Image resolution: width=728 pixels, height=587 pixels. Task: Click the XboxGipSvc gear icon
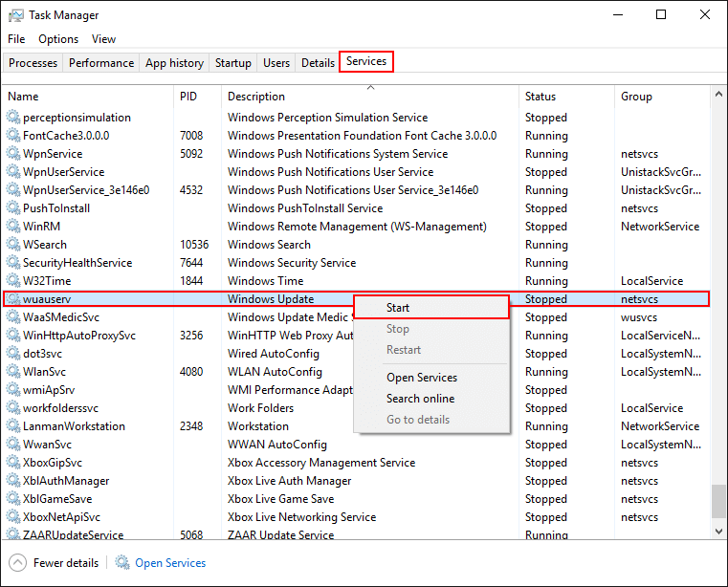pyautogui.click(x=13, y=462)
